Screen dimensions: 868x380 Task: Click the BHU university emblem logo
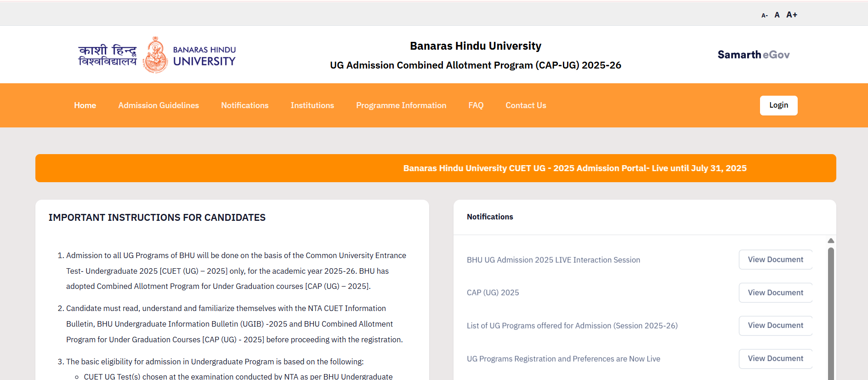point(155,55)
